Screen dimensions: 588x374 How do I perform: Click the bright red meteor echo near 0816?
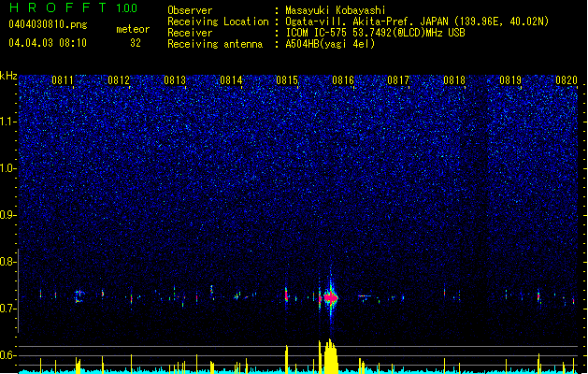(x=331, y=297)
